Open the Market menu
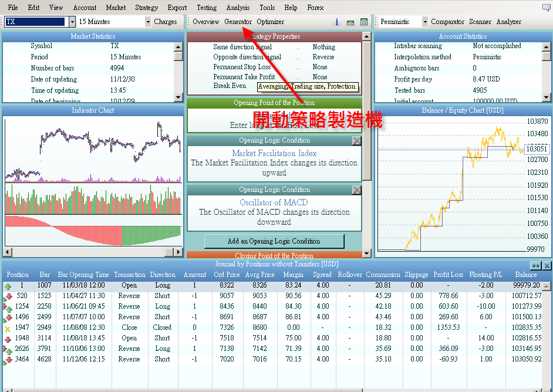 tap(116, 8)
